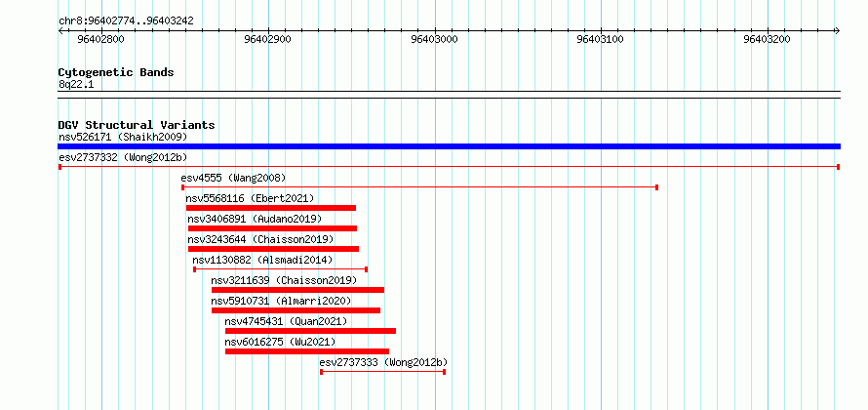This screenshot has height=410, width=868.
Task: Select the nsv3243644 (Chaisson2019) red bar
Action: 273,249
